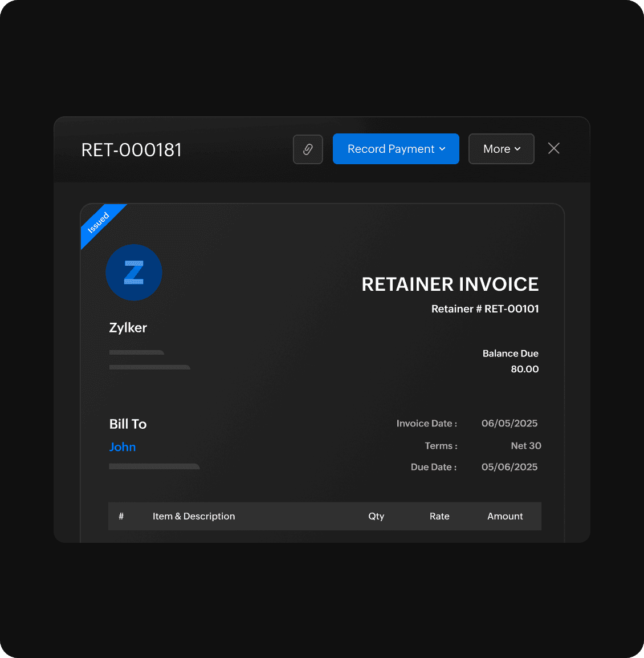Expand the More options menu
Screen dimensions: 644x658
click(501, 149)
